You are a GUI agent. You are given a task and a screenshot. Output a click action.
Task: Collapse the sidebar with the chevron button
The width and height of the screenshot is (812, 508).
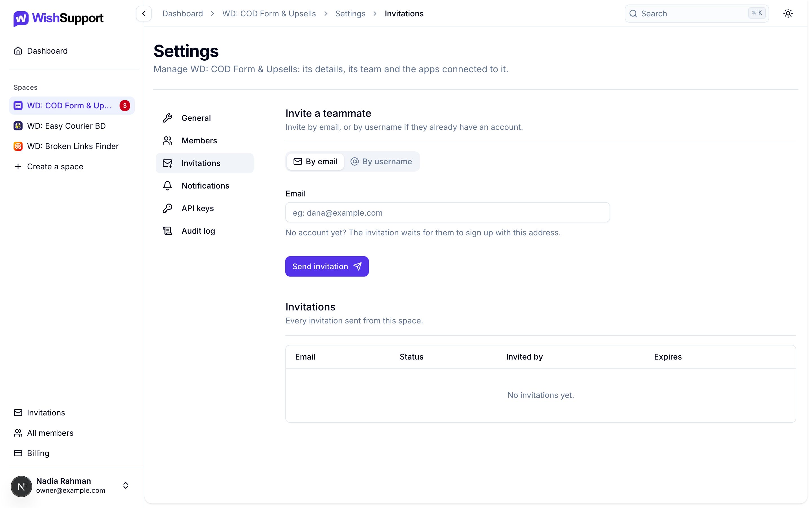(144, 14)
